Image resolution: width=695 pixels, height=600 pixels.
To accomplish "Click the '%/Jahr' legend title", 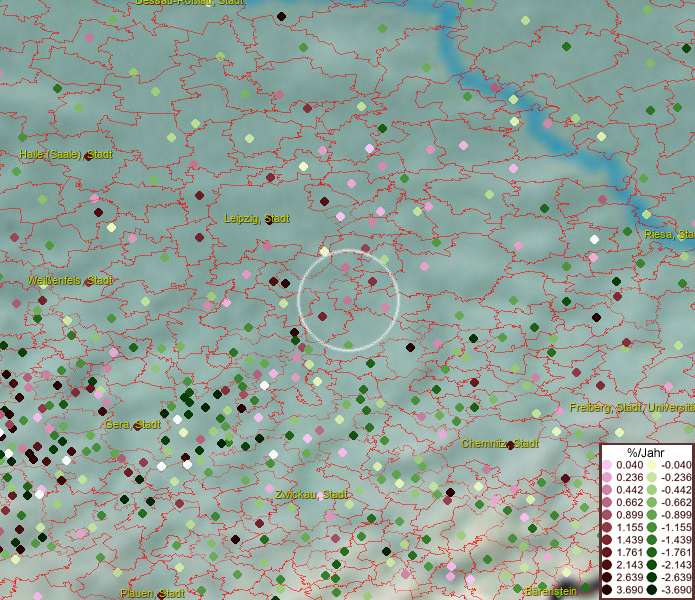I will [646, 452].
